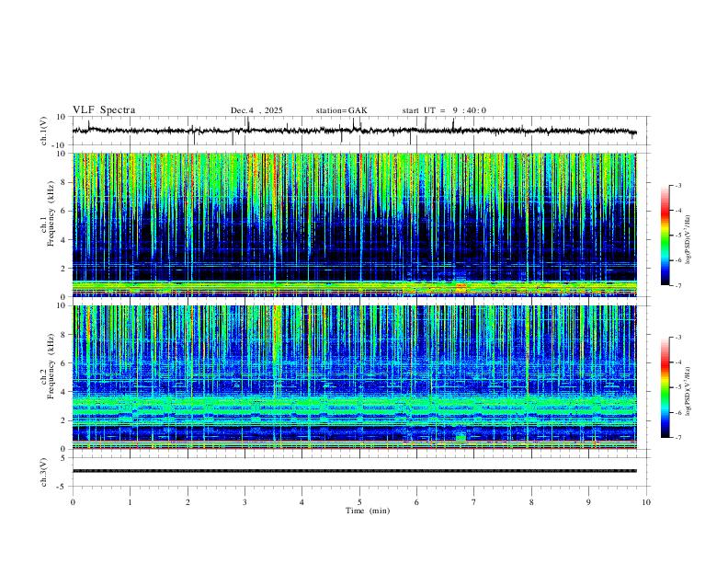The height and width of the screenshot is (563, 728).
Task: Click the "-7" label on ch.2 colorbar
Action: [677, 437]
